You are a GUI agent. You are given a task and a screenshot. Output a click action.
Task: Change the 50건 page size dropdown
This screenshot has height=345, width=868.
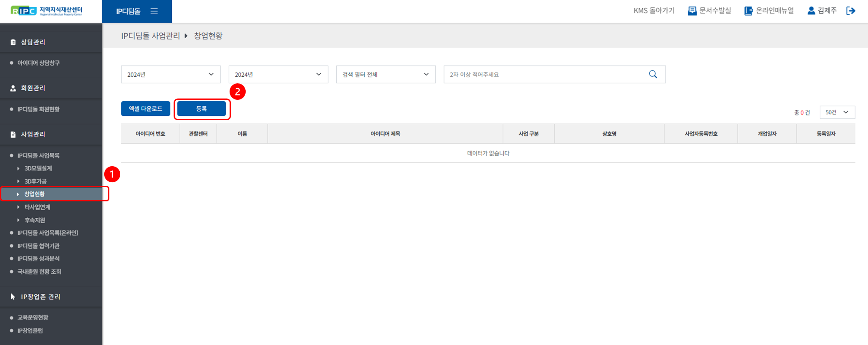tap(837, 112)
